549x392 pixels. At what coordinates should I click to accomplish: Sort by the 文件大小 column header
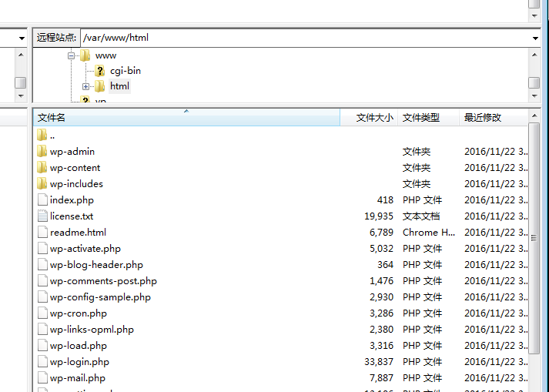369,117
